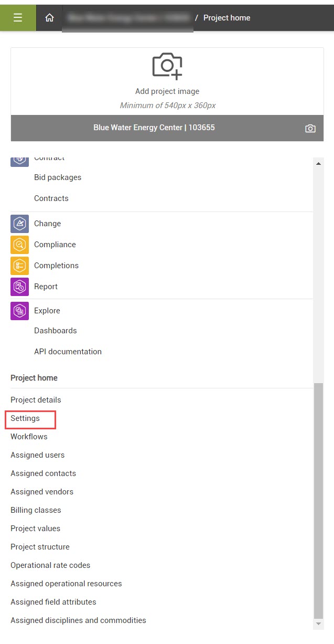
Task: Click small camera icon in project banner
Action: click(x=310, y=128)
